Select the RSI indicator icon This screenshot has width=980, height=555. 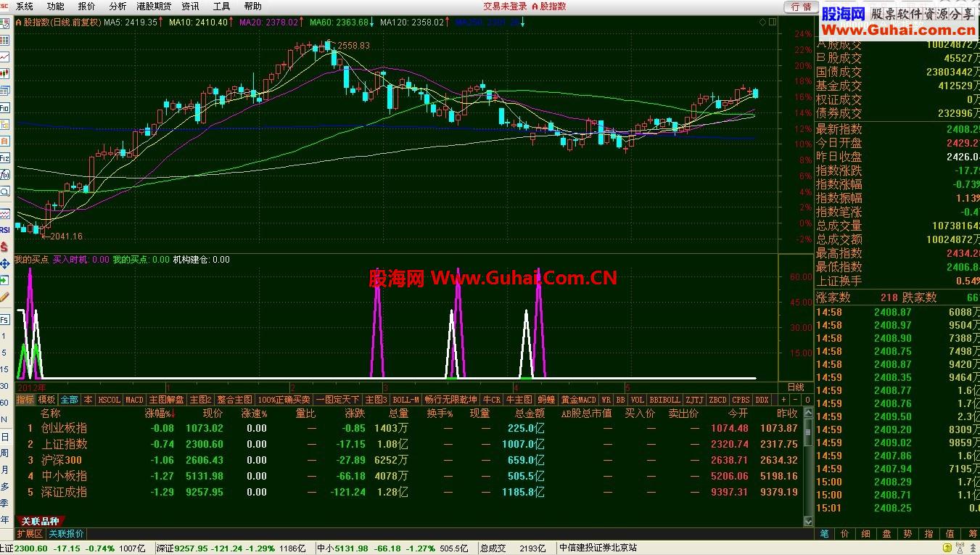click(x=5, y=229)
